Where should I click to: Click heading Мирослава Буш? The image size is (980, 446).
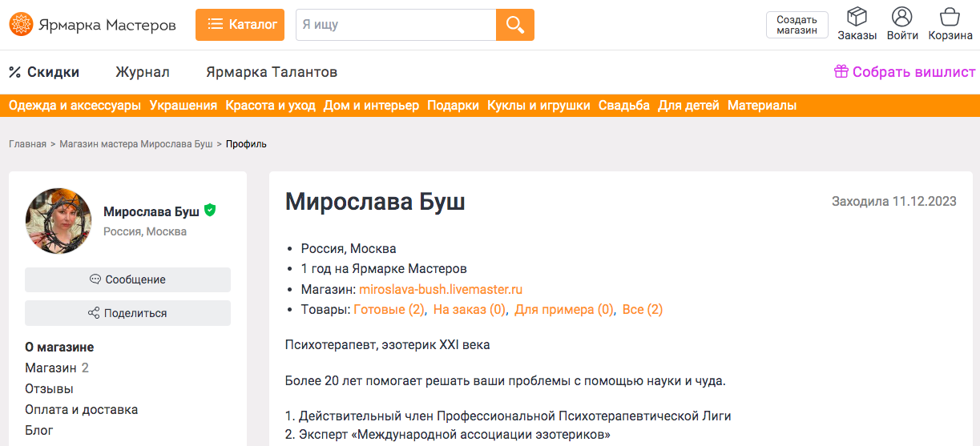point(375,202)
